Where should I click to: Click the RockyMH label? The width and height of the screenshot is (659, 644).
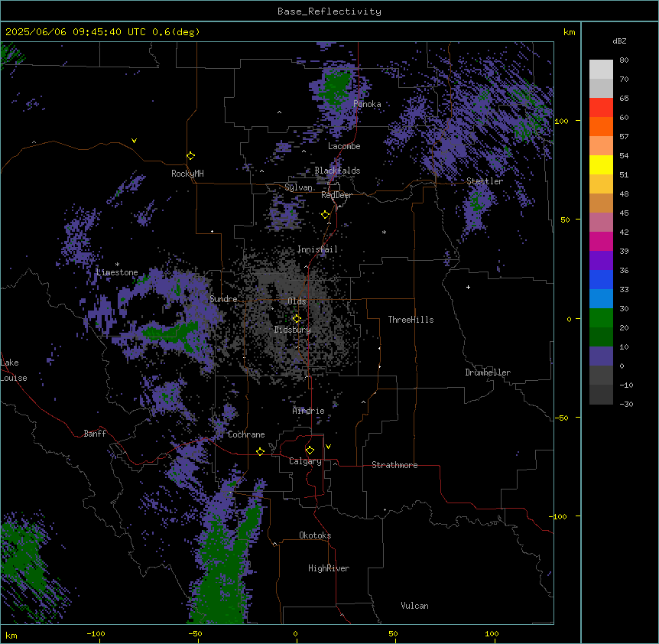click(187, 174)
